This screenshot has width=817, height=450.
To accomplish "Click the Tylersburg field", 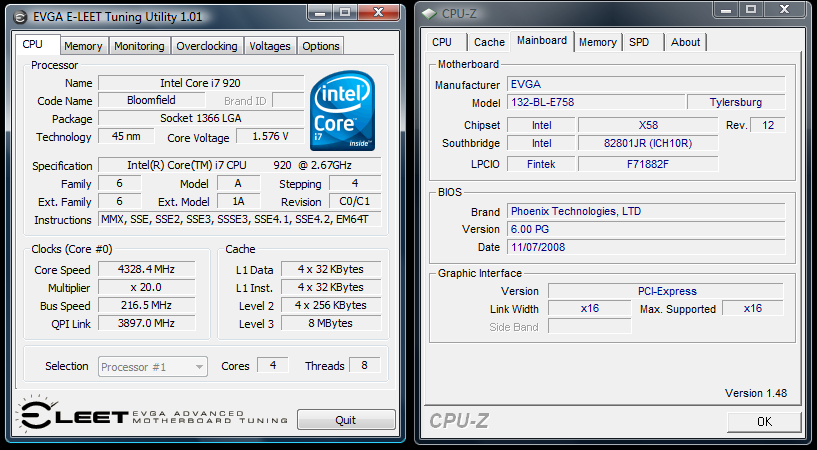I will pyautogui.click(x=736, y=102).
